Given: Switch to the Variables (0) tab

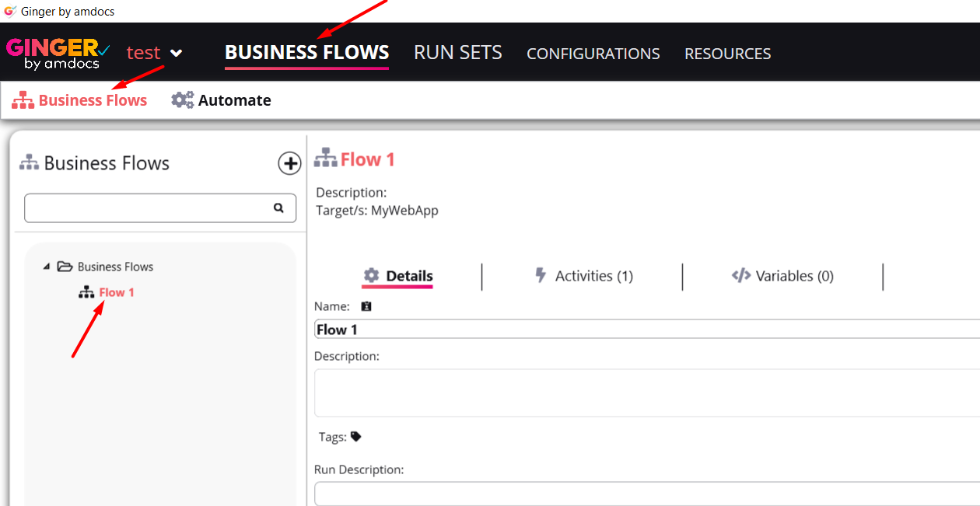Looking at the screenshot, I should click(783, 276).
